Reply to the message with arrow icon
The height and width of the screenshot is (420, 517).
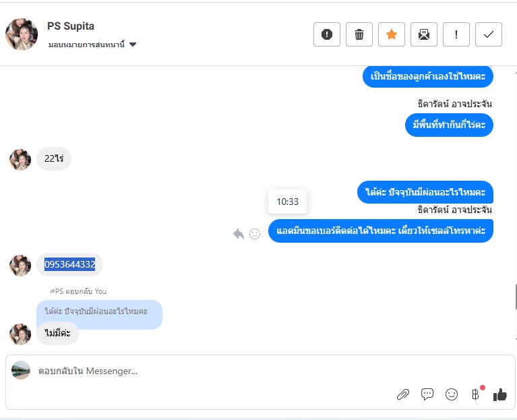coord(239,234)
